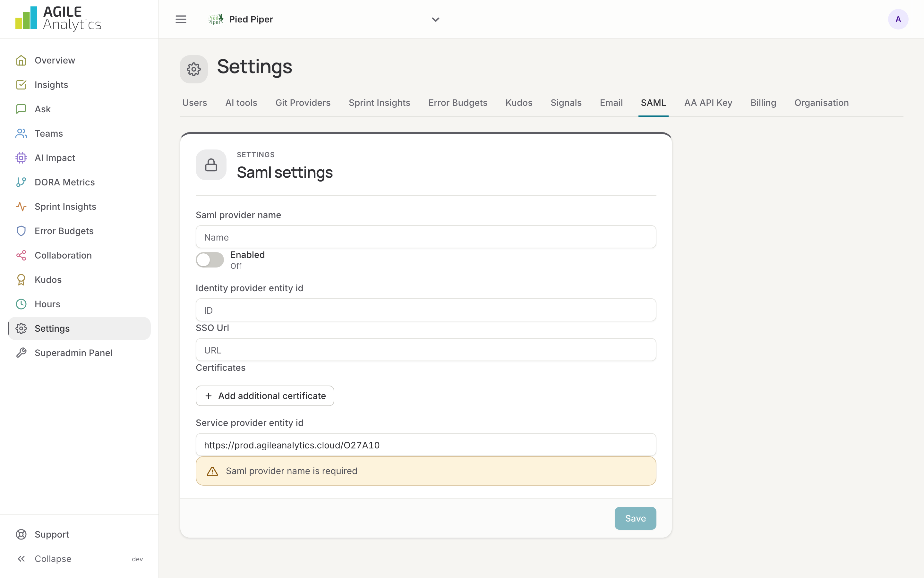Switch to the Git Providers tab
This screenshot has width=924, height=578.
303,103
